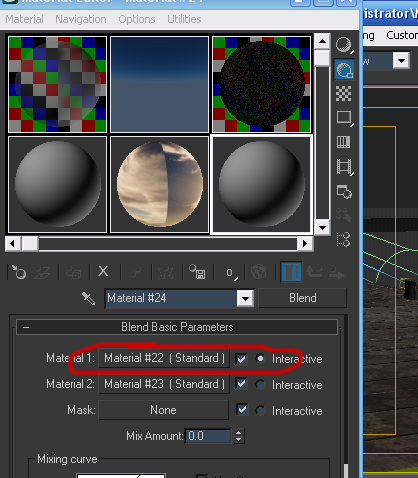The height and width of the screenshot is (478, 418).
Task: Click the Mask None button
Action: coord(163,410)
